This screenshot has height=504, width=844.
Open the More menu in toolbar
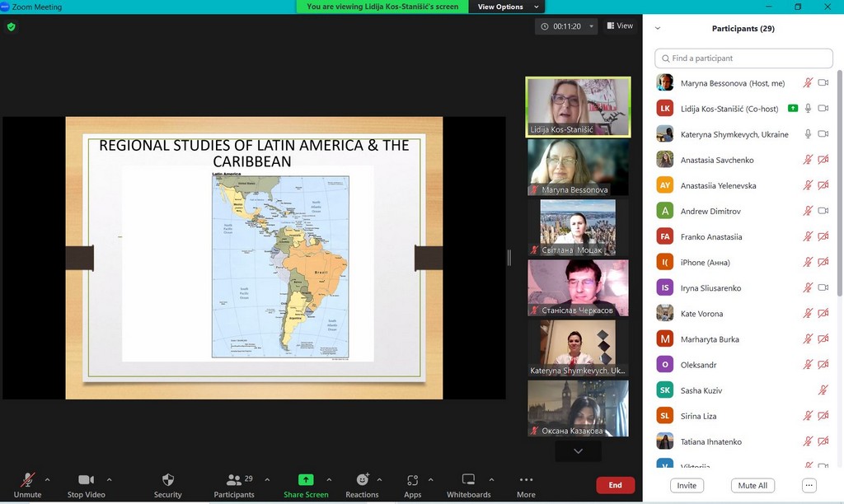[x=526, y=481]
